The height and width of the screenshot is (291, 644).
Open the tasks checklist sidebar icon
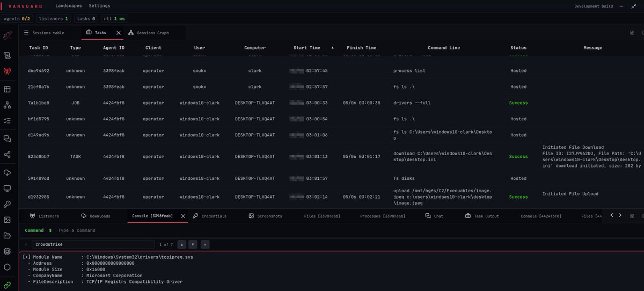pos(8,121)
